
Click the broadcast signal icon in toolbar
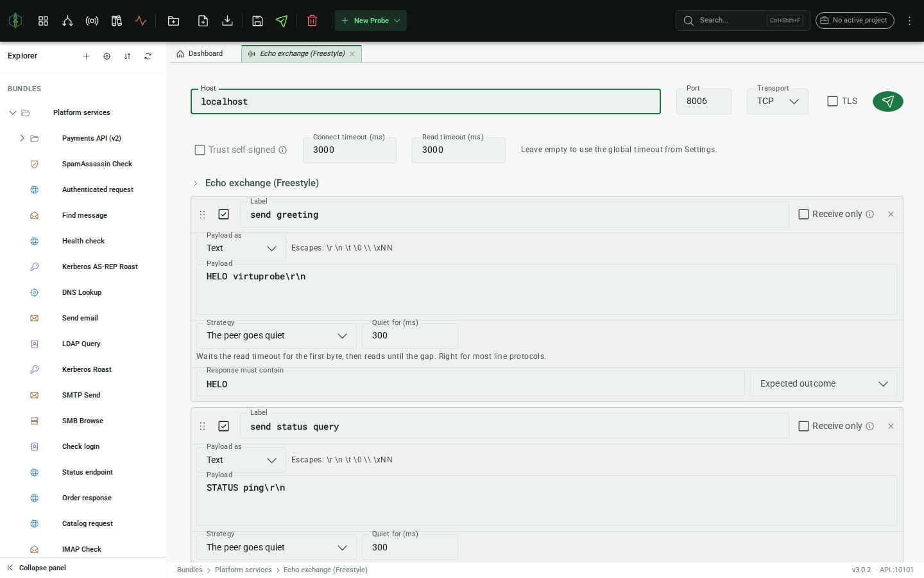point(92,21)
